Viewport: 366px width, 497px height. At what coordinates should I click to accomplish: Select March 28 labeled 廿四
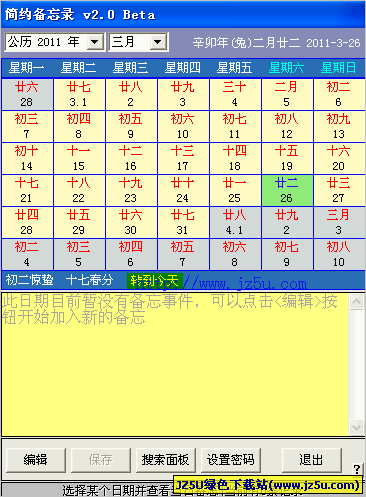coord(27,222)
